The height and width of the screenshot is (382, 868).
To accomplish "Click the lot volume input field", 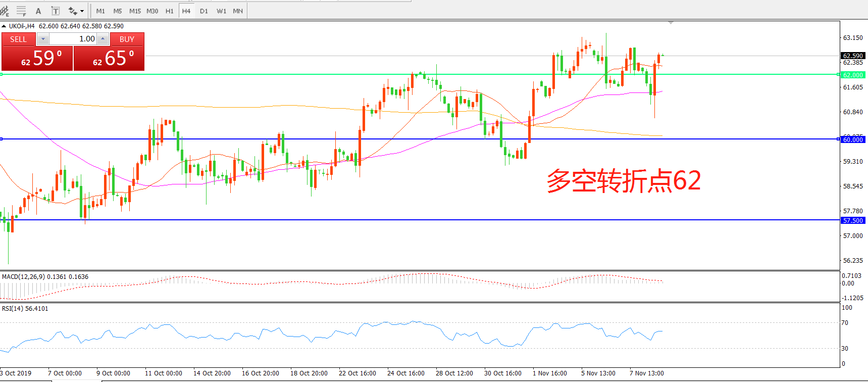I will click(x=73, y=39).
